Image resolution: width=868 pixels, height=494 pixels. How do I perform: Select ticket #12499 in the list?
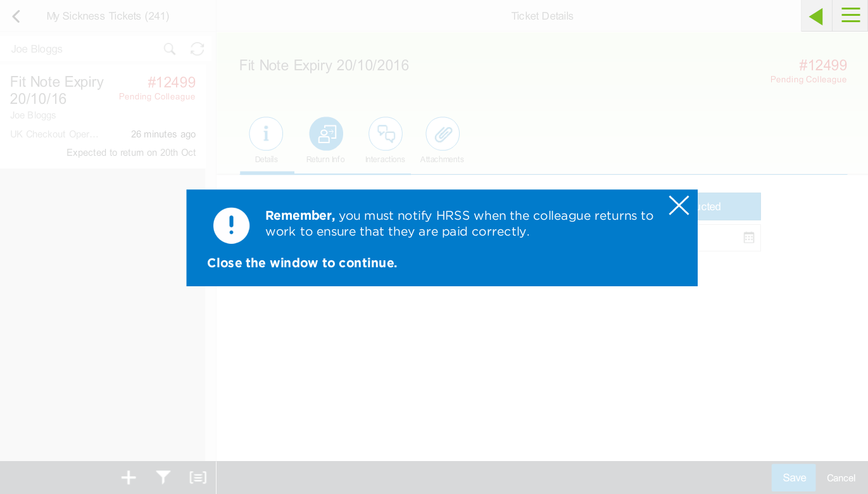click(x=103, y=117)
